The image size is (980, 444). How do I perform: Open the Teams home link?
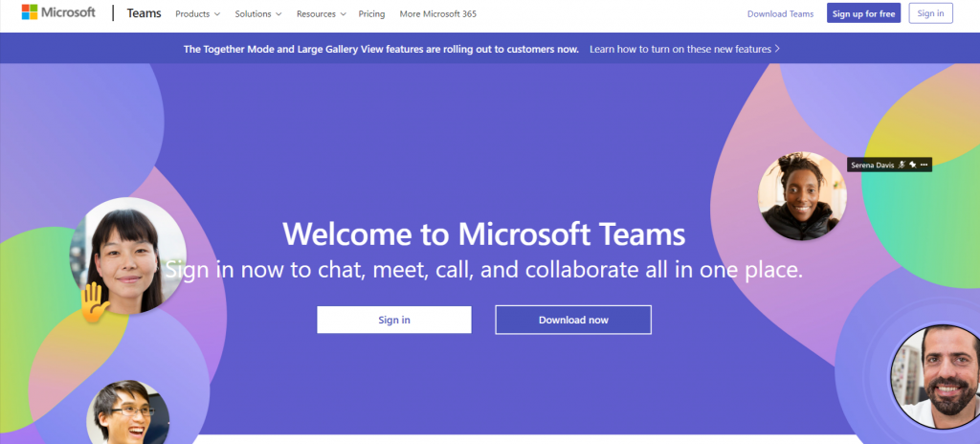pos(144,13)
